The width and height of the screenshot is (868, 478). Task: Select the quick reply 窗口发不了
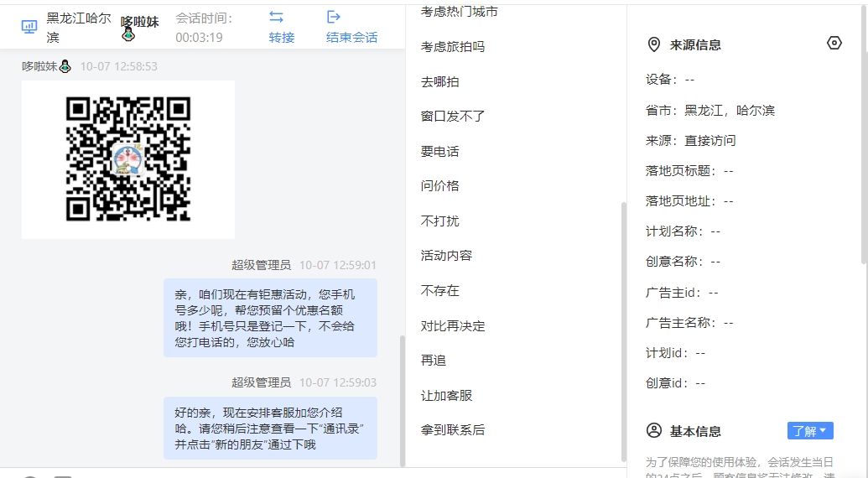pyautogui.click(x=453, y=117)
